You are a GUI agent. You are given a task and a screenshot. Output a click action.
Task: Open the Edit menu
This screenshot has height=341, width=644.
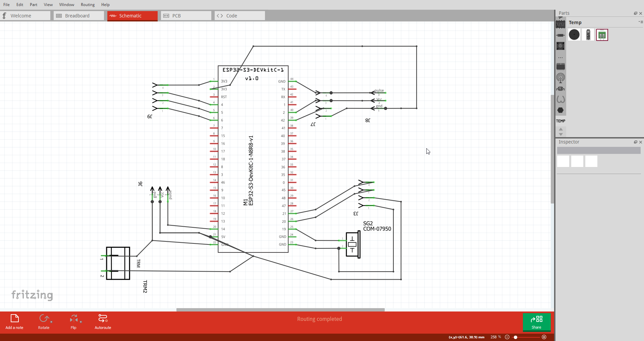(x=20, y=5)
